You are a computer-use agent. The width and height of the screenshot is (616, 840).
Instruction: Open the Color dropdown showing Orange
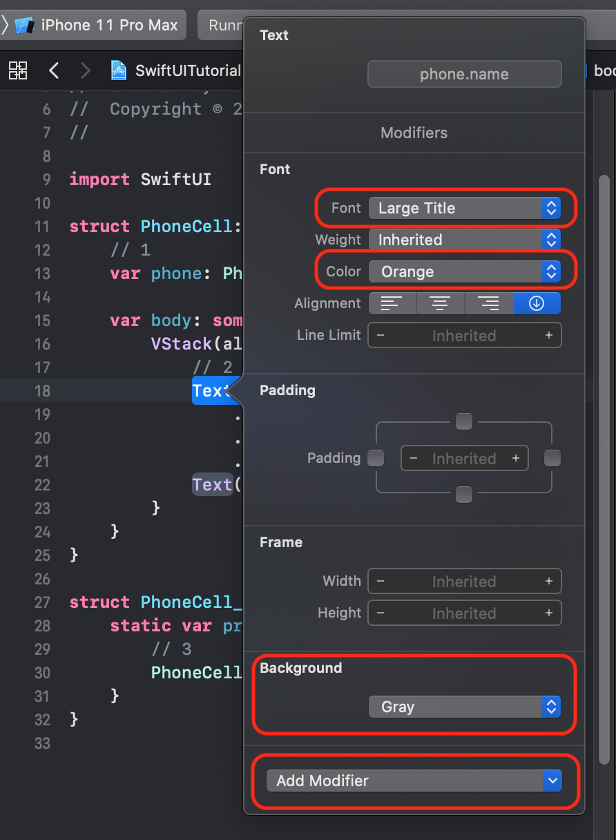[464, 271]
